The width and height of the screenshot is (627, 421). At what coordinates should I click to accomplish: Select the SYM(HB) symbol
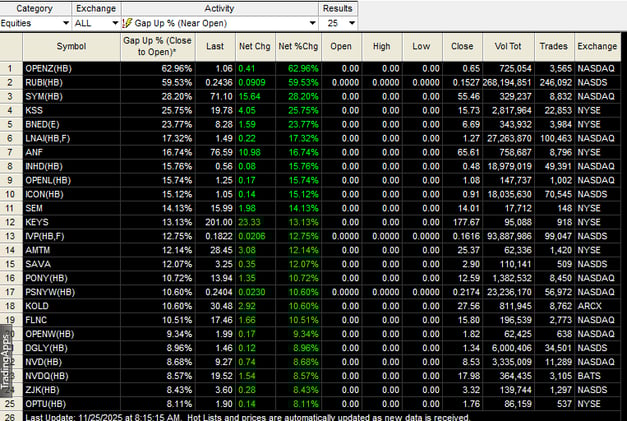tap(44, 96)
